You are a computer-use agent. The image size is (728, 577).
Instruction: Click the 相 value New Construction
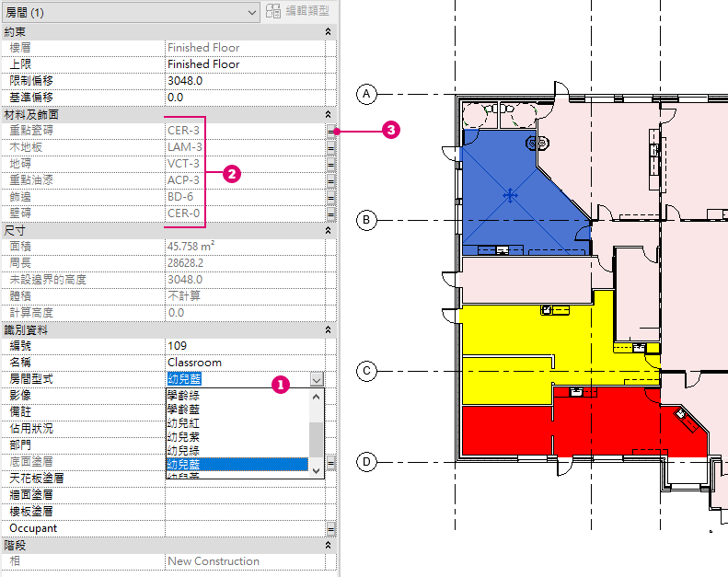pos(214,561)
